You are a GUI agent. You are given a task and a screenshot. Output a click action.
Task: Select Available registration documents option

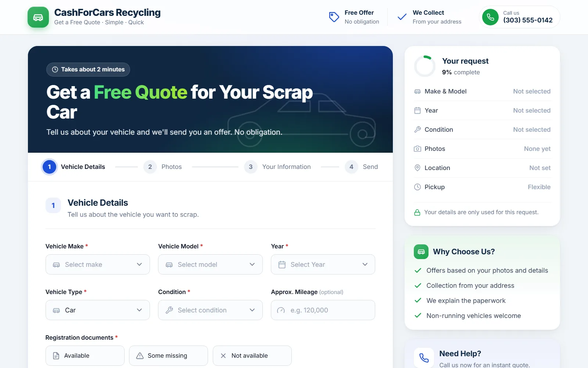[x=85, y=355]
